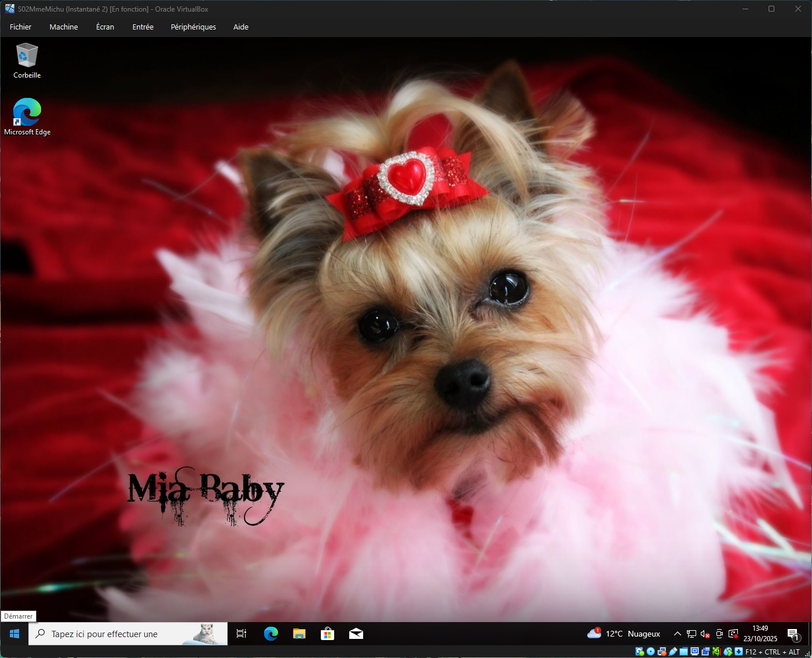Click the VirtualBox optical disk status icon
The width and height of the screenshot is (812, 658).
650,652
